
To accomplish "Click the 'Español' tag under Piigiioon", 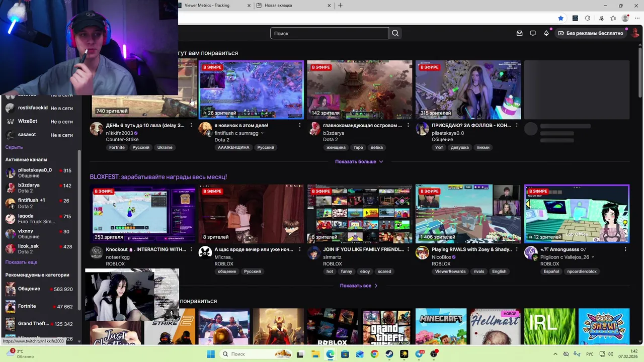I will tap(551, 271).
